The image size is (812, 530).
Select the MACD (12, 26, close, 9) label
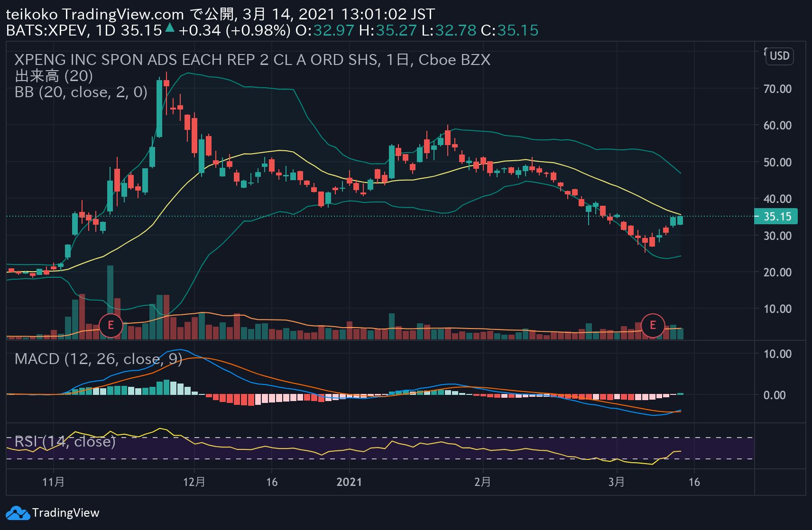point(99,359)
